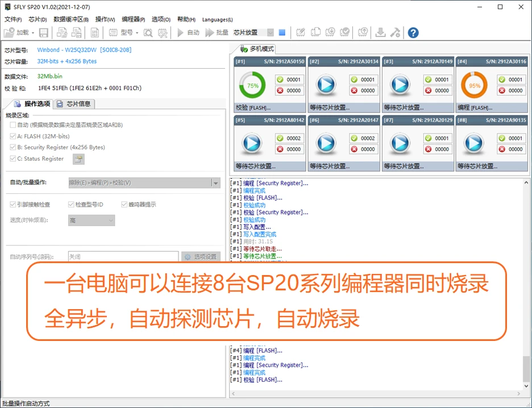
Task: Click the crossed-out chip icon
Action: click(x=163, y=32)
